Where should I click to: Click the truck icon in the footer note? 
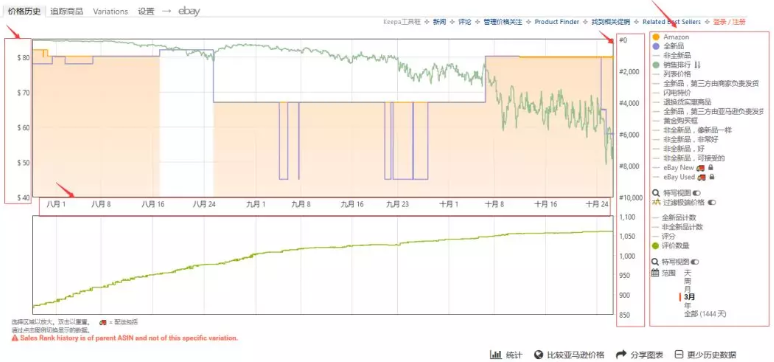pos(103,322)
